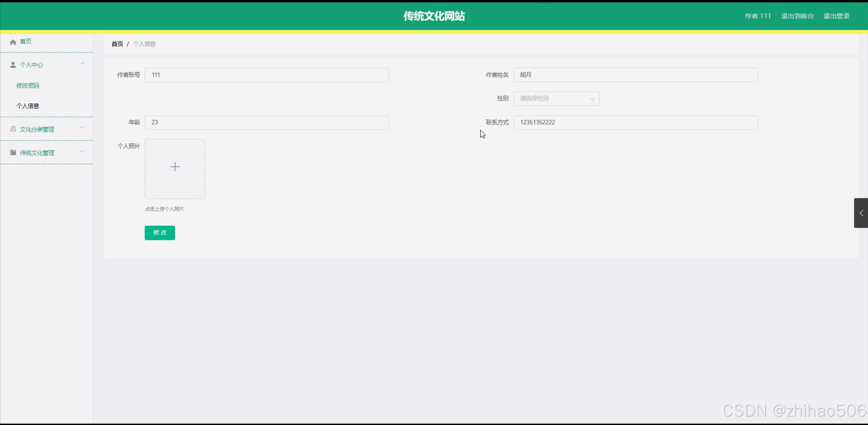Select 个人信息 in the sidebar
The height and width of the screenshot is (425, 868).
28,106
